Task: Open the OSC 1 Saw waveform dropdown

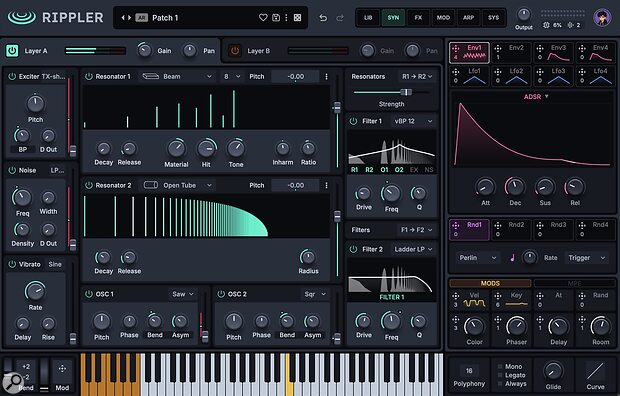Action: tap(183, 294)
